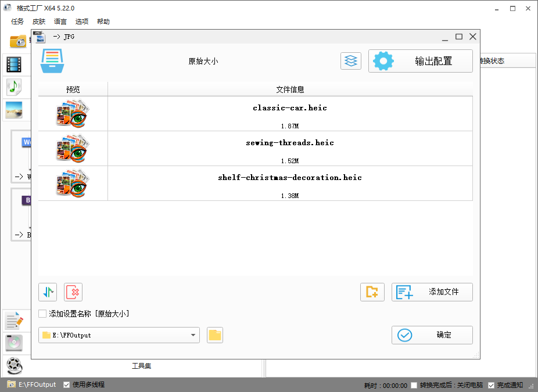Click the classic-car.heic file name

click(x=290, y=108)
